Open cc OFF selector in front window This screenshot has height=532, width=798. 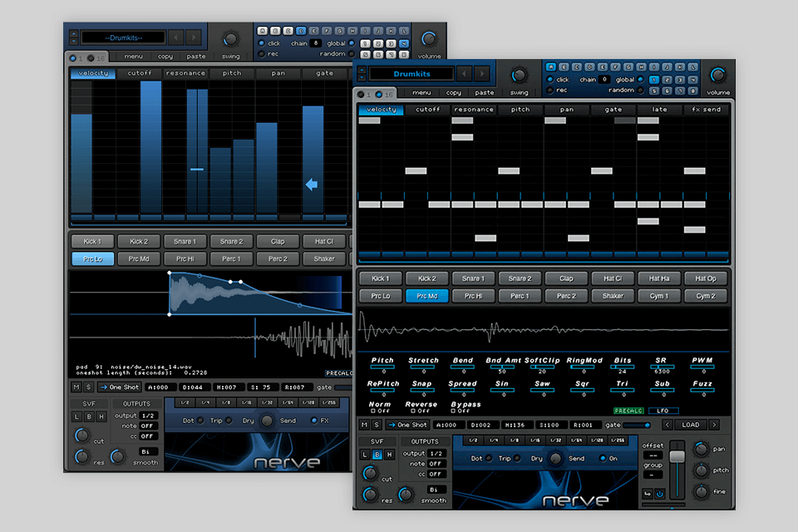pyautogui.click(x=436, y=475)
